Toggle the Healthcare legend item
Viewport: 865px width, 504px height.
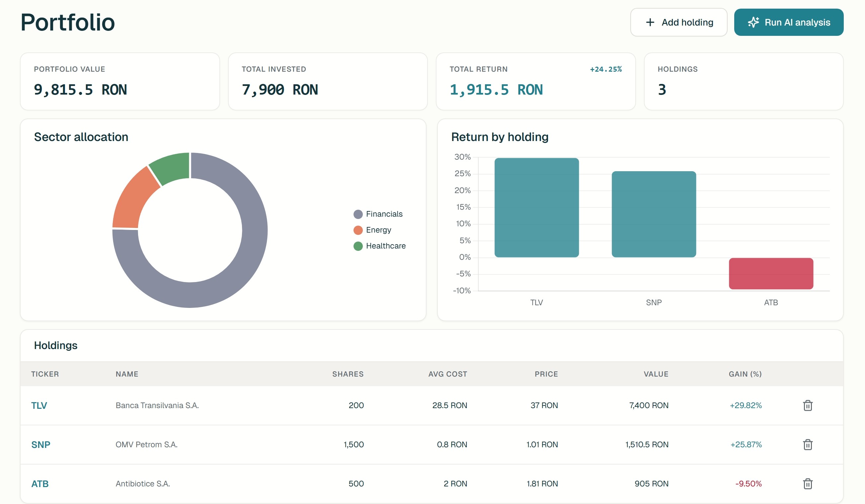pyautogui.click(x=385, y=246)
